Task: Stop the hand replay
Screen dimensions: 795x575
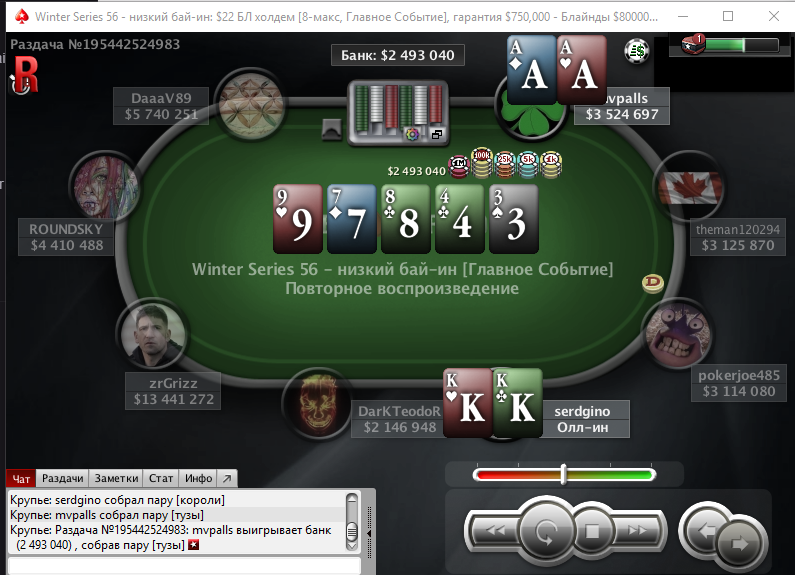Action: tap(592, 531)
